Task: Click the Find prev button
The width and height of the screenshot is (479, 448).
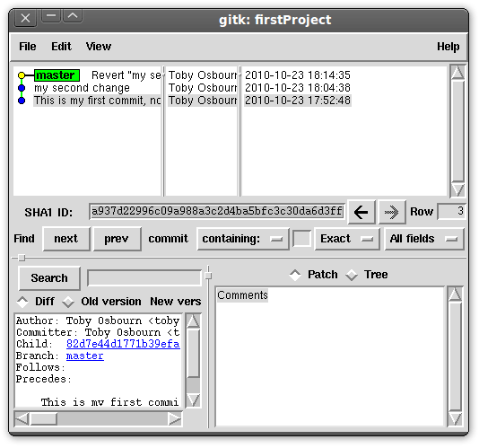Action: pyautogui.click(x=117, y=239)
